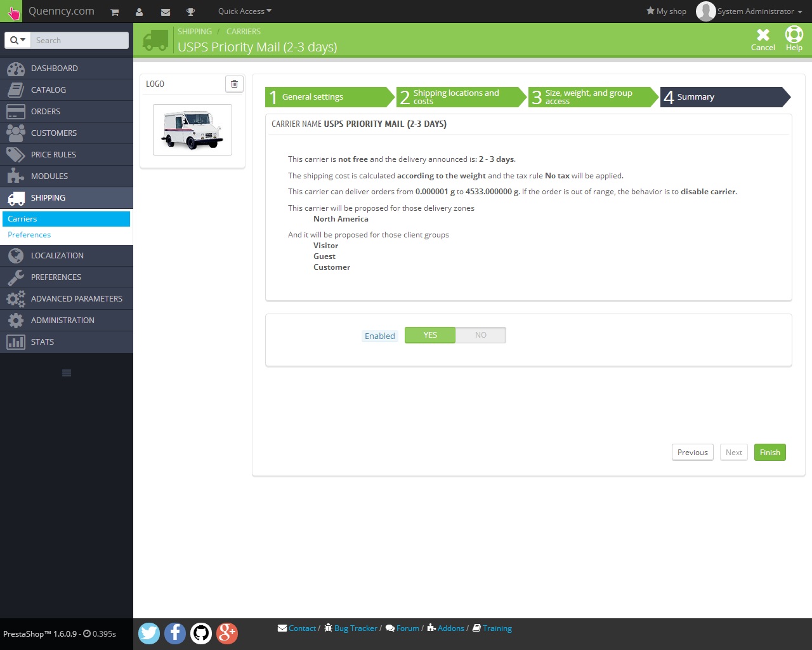Open the Addons footer link
The image size is (812, 650).
click(x=446, y=628)
